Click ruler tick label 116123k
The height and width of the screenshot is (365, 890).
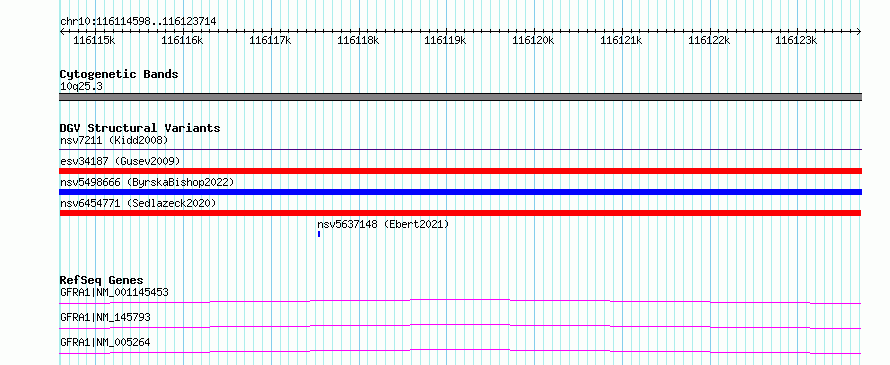pos(796,40)
